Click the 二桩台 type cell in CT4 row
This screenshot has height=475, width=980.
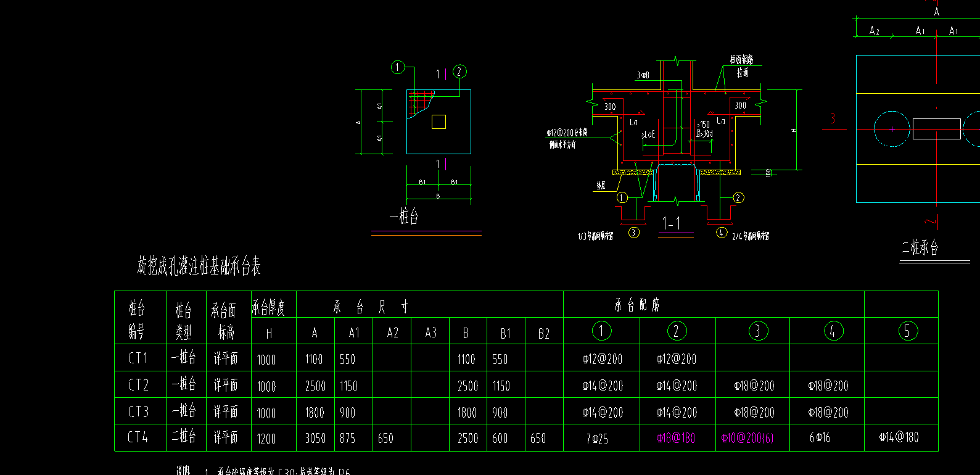[184, 437]
